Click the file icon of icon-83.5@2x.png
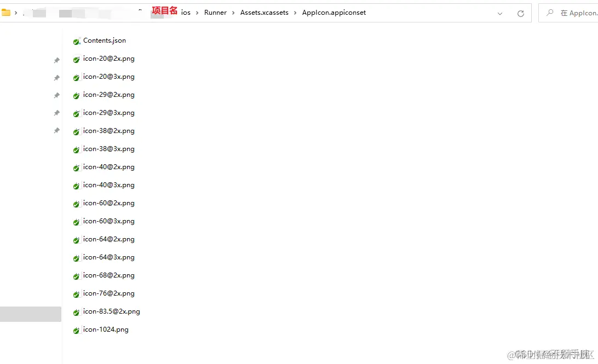The width and height of the screenshot is (598, 364). (x=77, y=312)
